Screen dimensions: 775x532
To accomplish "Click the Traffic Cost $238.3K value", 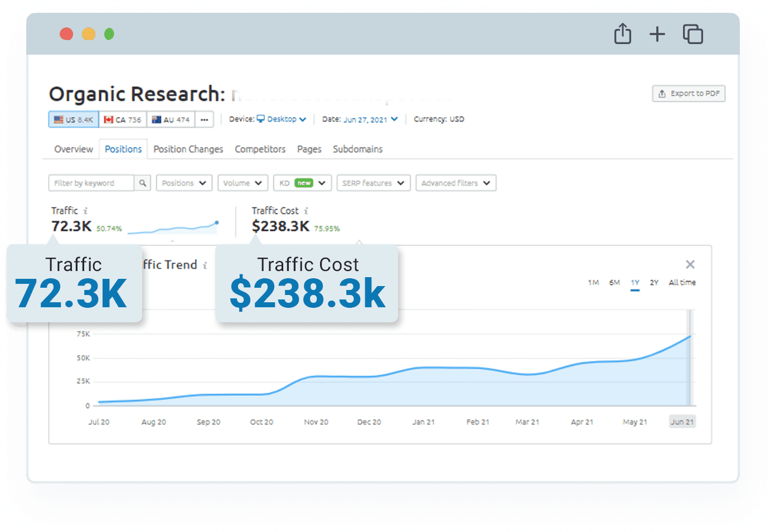I will click(x=280, y=226).
